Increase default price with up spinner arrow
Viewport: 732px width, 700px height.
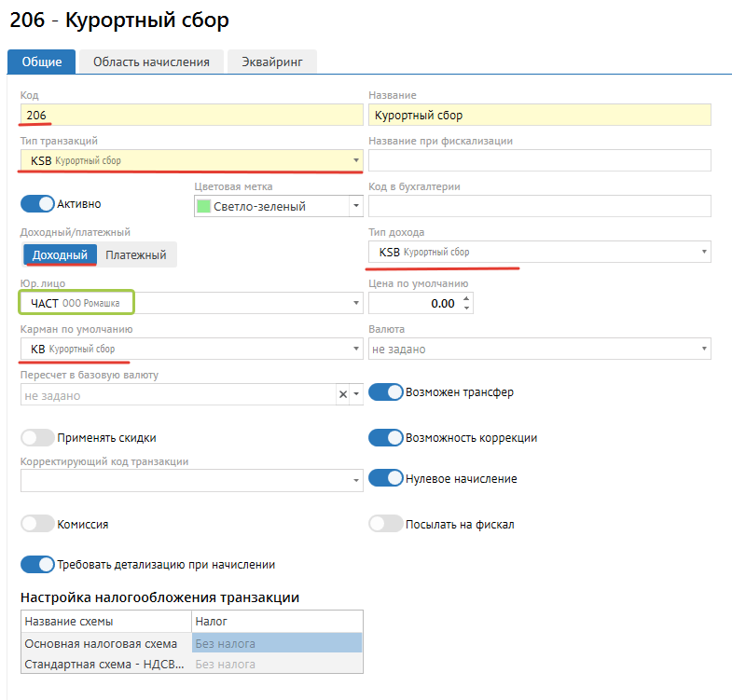click(468, 297)
